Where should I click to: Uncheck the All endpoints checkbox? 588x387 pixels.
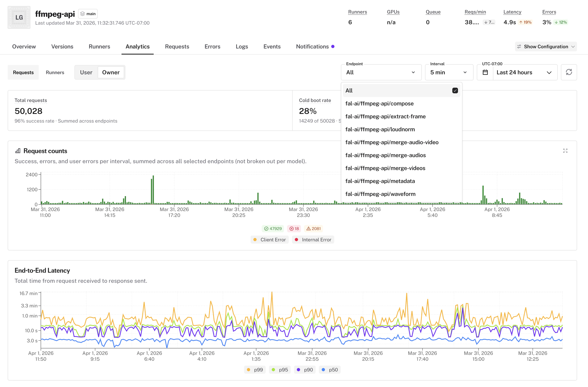455,90
